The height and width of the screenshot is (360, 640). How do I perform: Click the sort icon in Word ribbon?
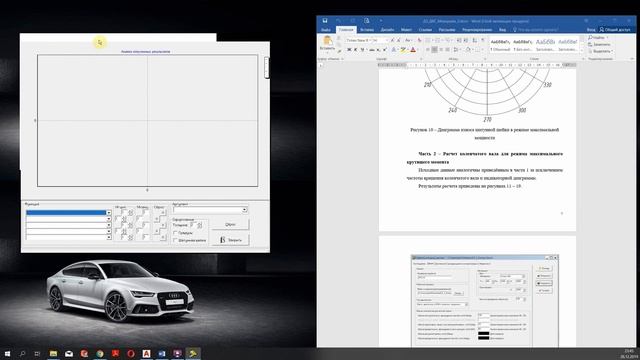pyautogui.click(x=475, y=40)
